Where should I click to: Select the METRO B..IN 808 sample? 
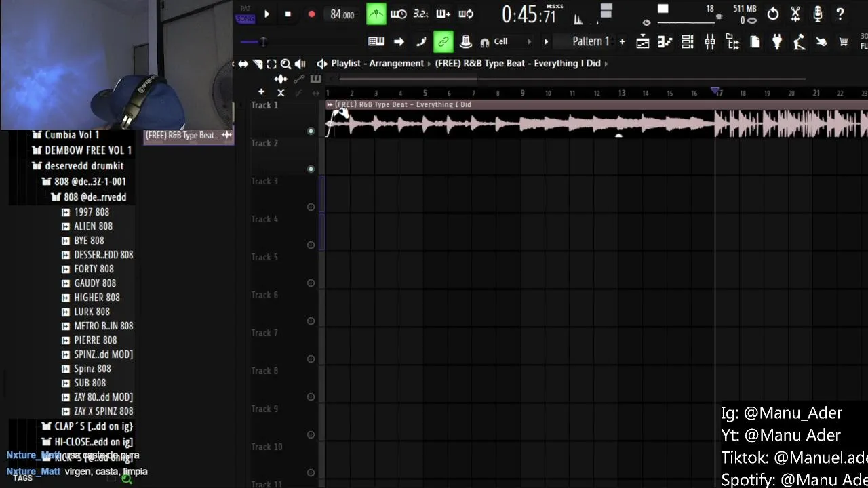coord(103,326)
